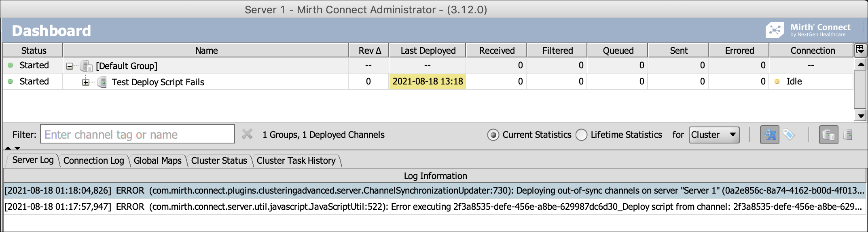Switch to ungrouped channel list view icon

pyautogui.click(x=848, y=135)
